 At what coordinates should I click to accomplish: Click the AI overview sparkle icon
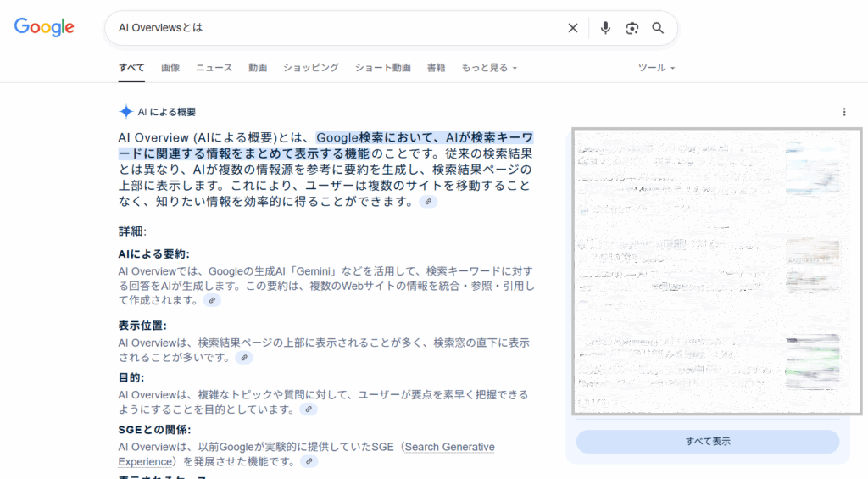[125, 112]
